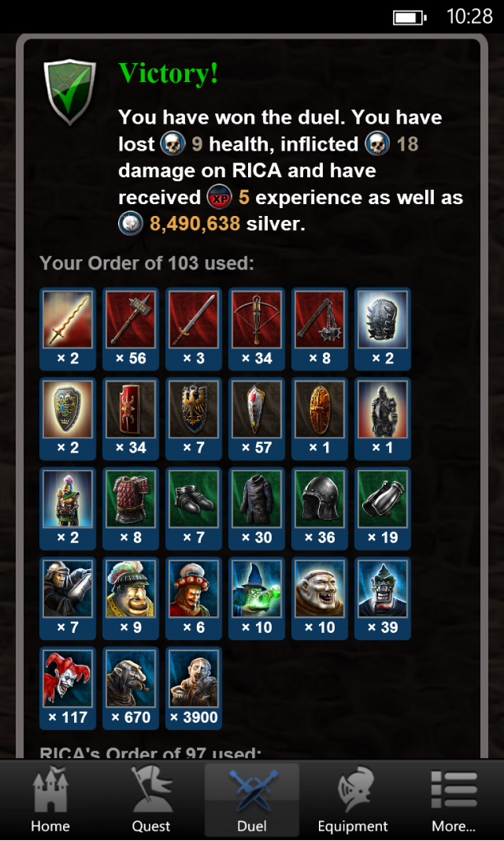
Task: Tap the green checkmark victory shield
Action: [69, 91]
